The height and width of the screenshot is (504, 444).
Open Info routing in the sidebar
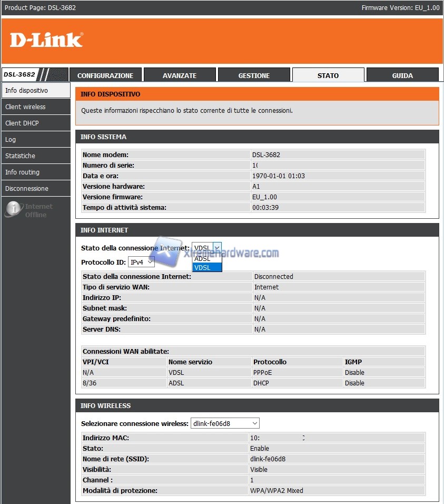[35, 172]
